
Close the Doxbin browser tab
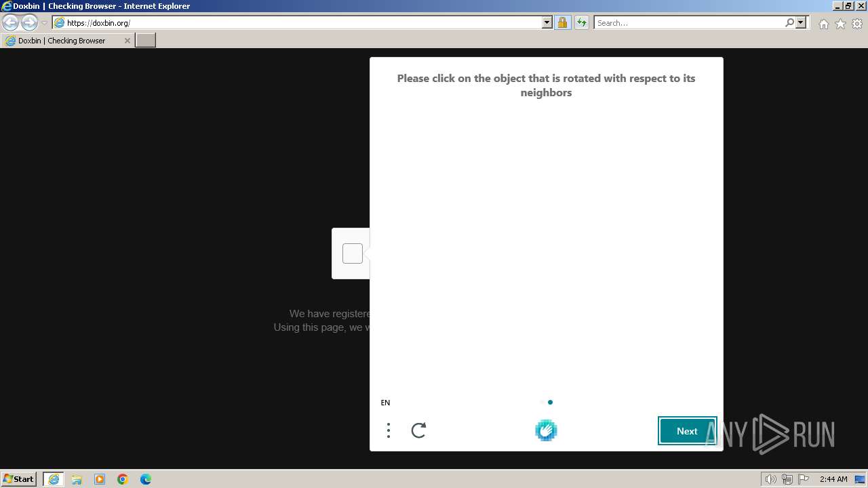pos(127,41)
